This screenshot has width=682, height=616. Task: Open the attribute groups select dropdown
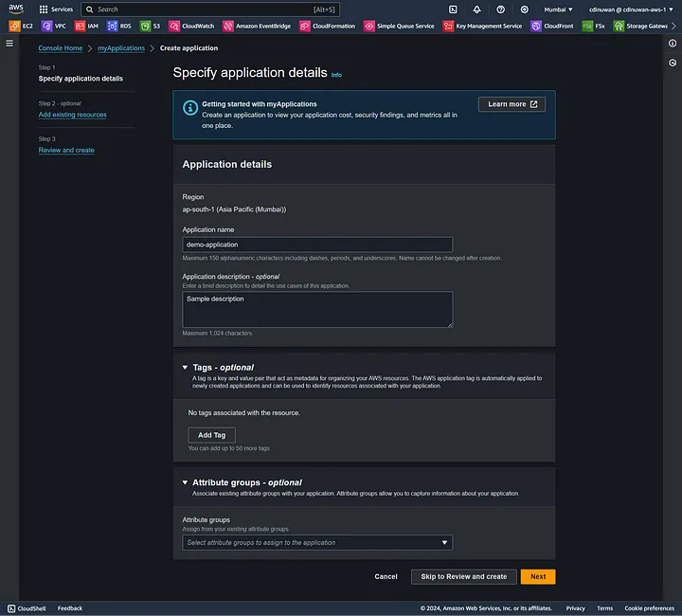coord(317,542)
